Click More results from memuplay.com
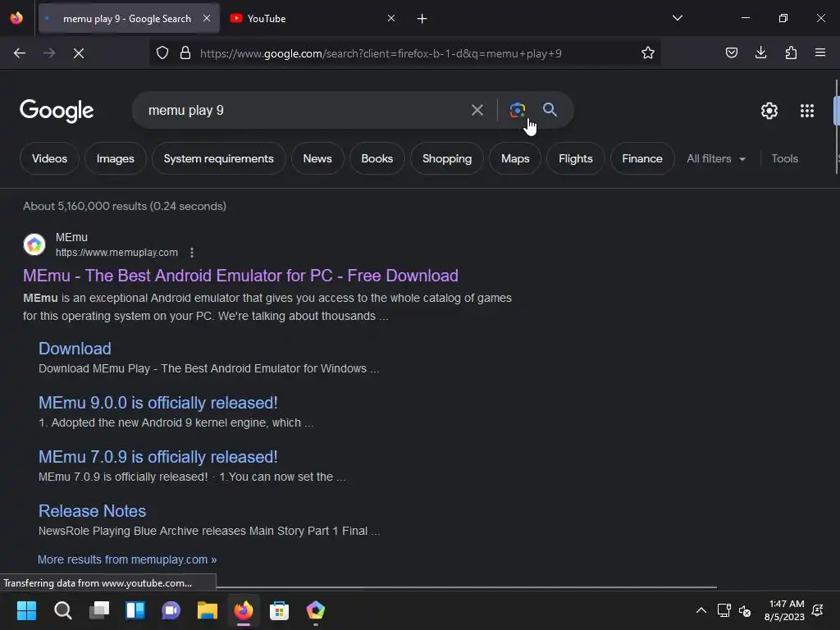840x630 pixels. (127, 559)
